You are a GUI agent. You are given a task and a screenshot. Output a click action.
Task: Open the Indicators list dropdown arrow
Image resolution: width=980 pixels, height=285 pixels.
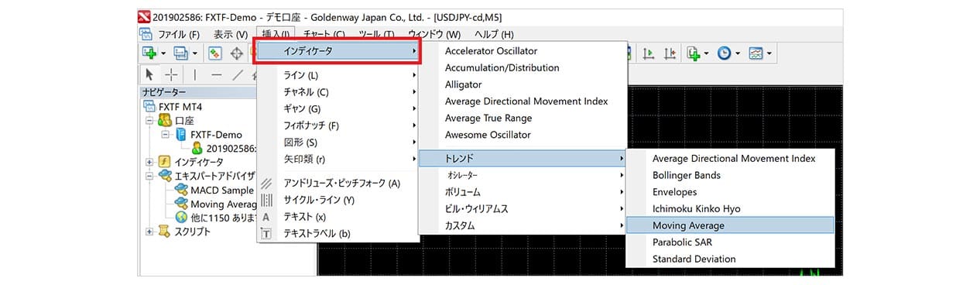pos(707,53)
